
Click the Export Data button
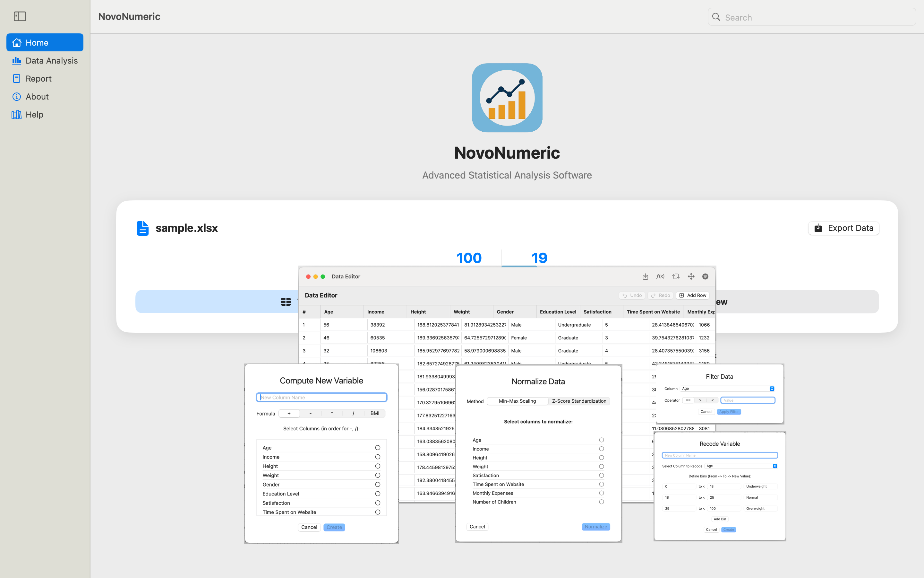click(x=843, y=228)
